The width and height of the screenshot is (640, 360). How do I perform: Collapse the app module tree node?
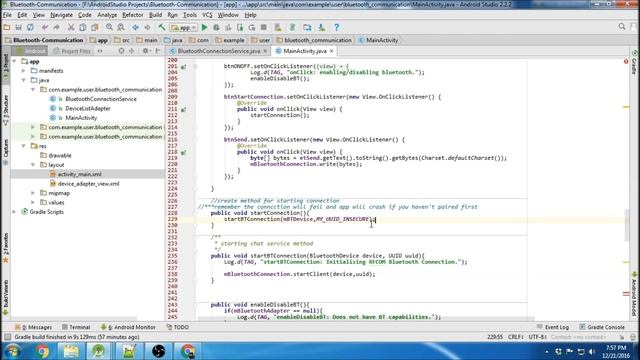point(15,61)
